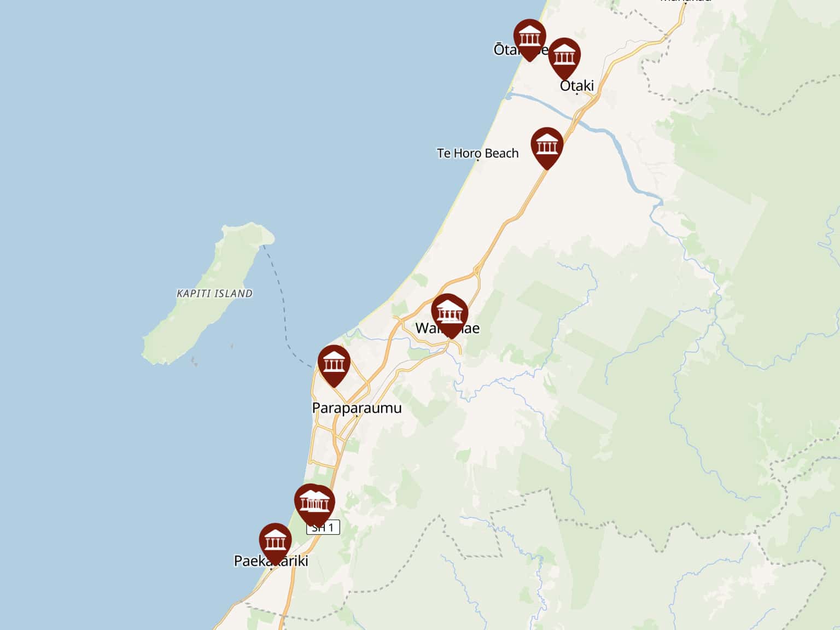Click the Paraparaumu town label
840x630 pixels.
[357, 408]
